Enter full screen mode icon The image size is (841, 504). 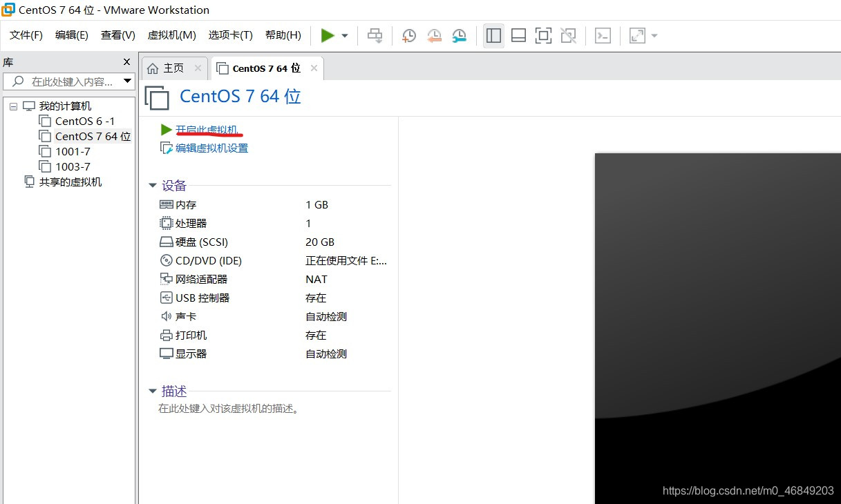click(544, 35)
